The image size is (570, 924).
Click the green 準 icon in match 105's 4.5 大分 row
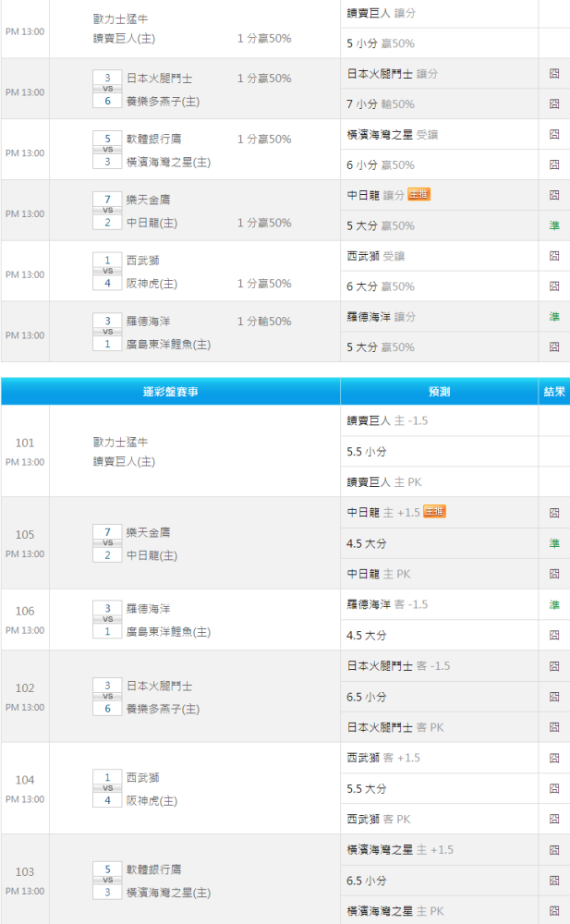(554, 543)
